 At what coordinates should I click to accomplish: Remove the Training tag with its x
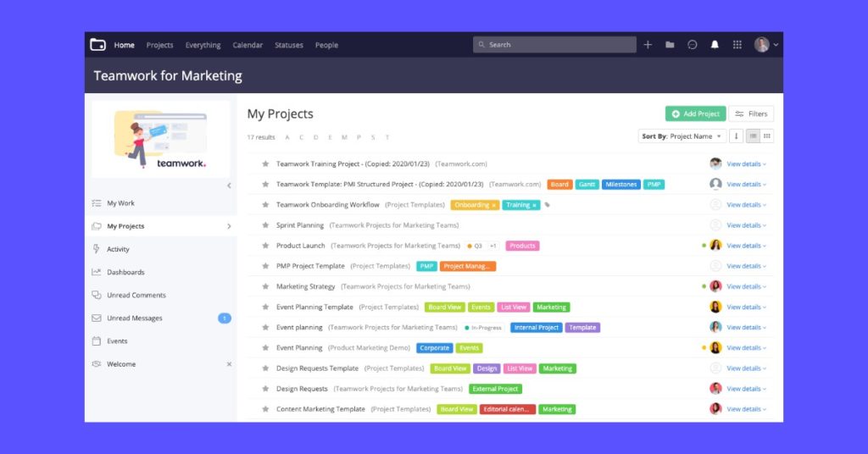(x=534, y=205)
